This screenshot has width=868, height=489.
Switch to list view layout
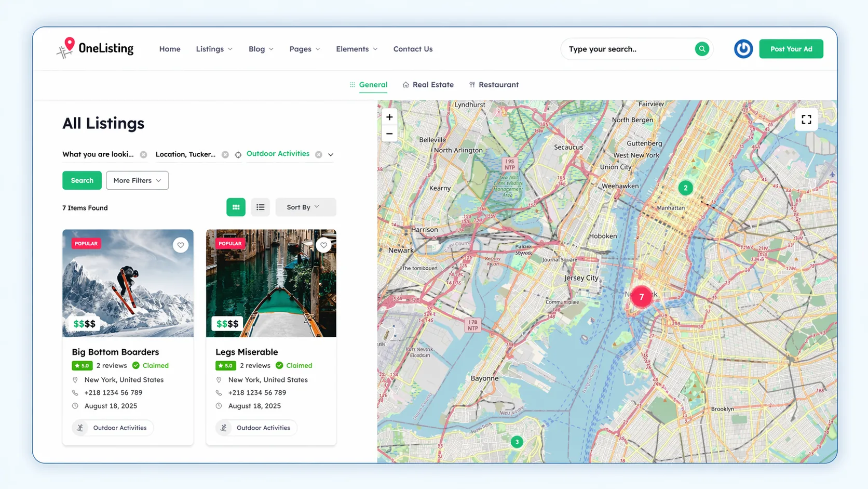[x=261, y=207]
